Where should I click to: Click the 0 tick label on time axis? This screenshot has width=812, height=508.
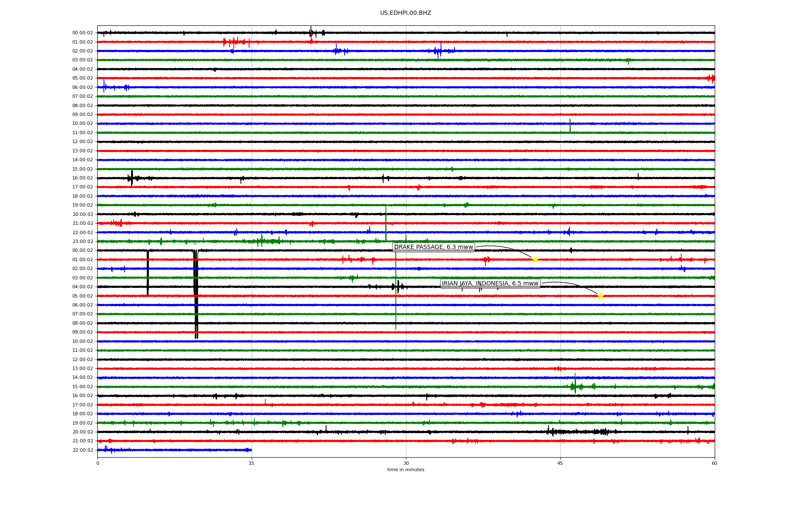pyautogui.click(x=98, y=463)
